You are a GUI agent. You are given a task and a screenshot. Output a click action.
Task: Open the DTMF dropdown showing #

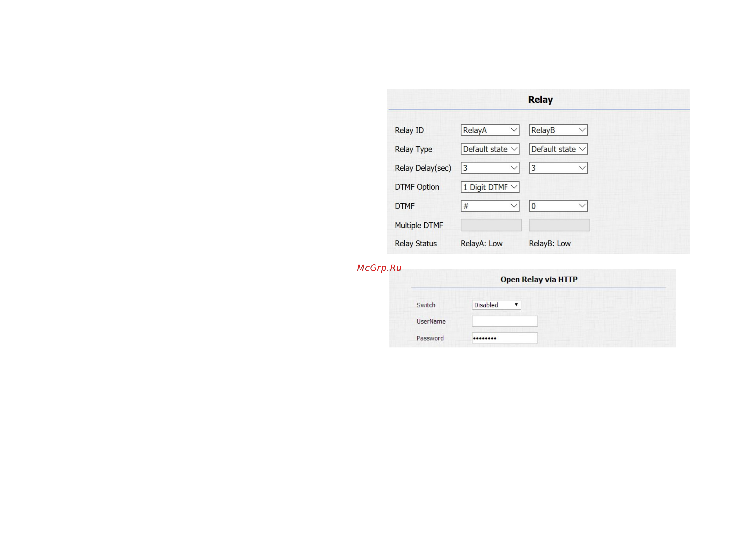(x=490, y=206)
